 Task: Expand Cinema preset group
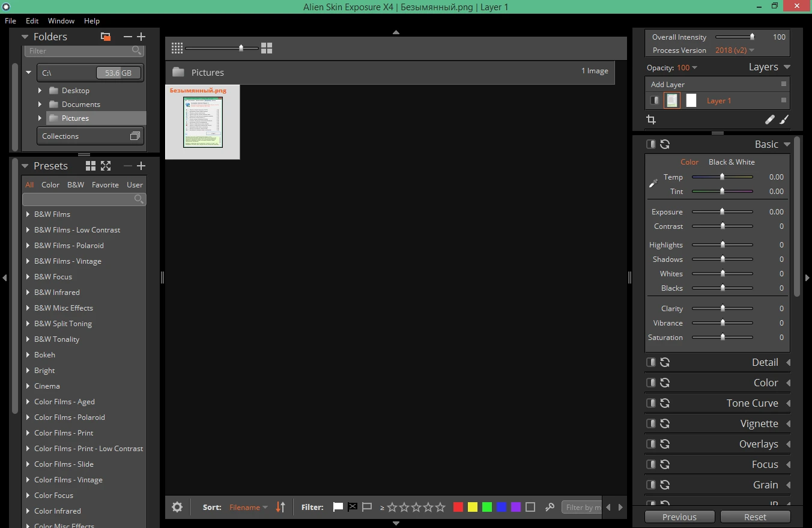[x=28, y=386]
